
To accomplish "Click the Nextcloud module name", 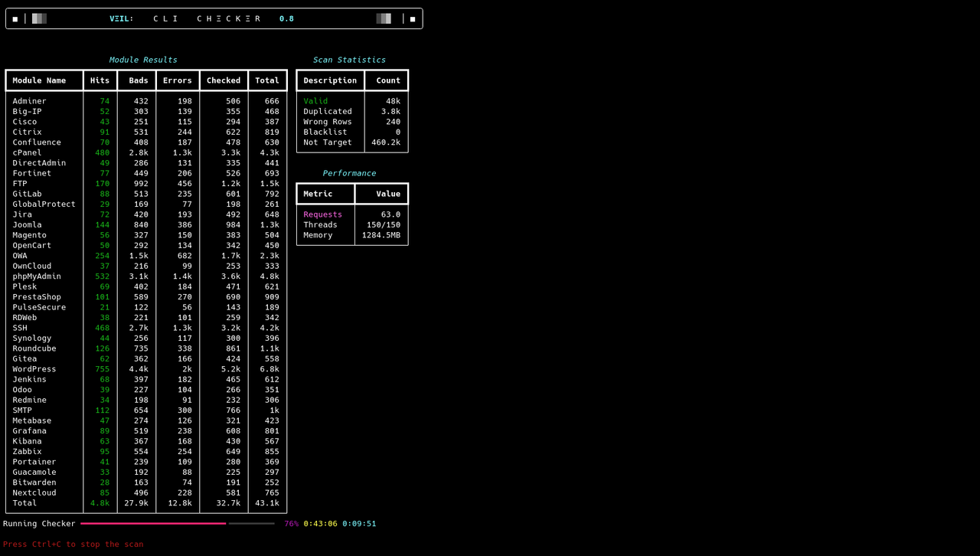I will [34, 493].
